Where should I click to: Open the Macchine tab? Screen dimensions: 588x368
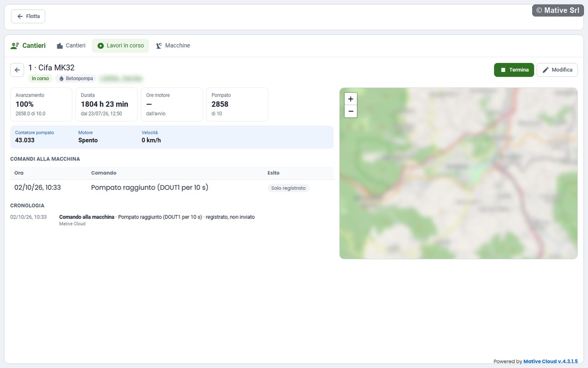(173, 46)
